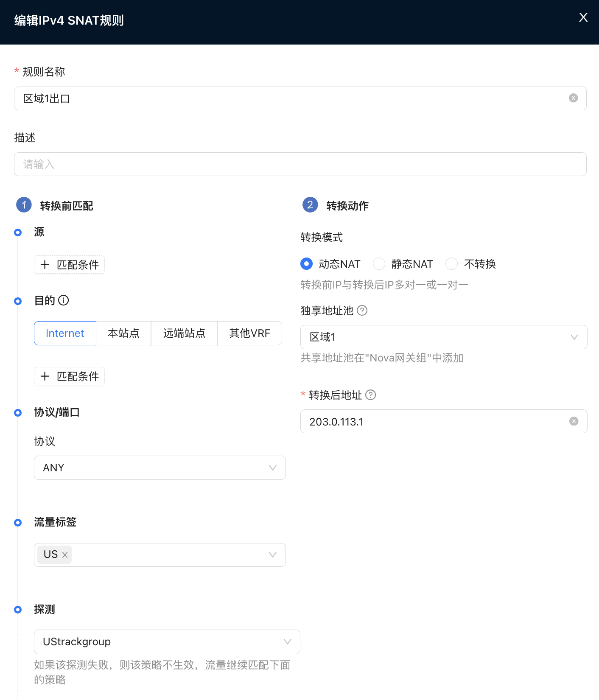The height and width of the screenshot is (700, 599).
Task: Click the info icon next to 目的
Action: tap(64, 300)
